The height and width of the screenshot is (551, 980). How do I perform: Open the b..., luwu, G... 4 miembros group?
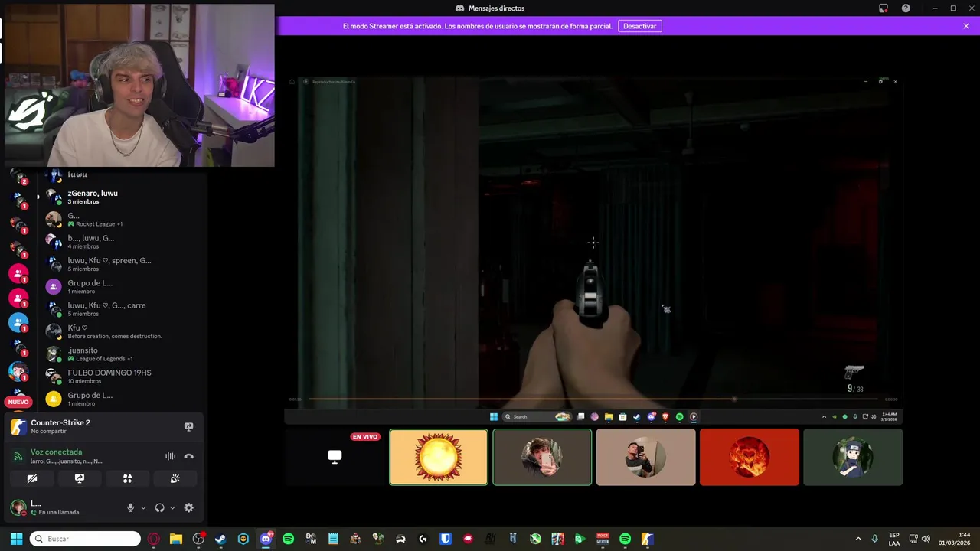point(122,242)
